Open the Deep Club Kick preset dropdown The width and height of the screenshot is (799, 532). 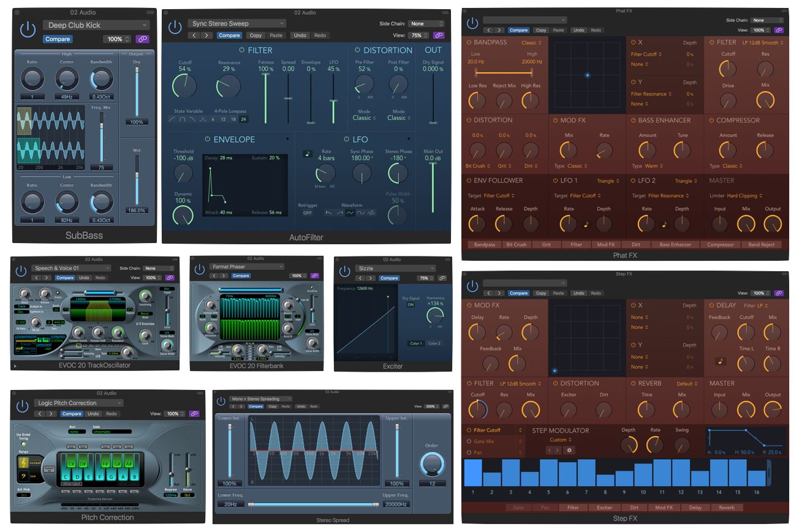[96, 25]
